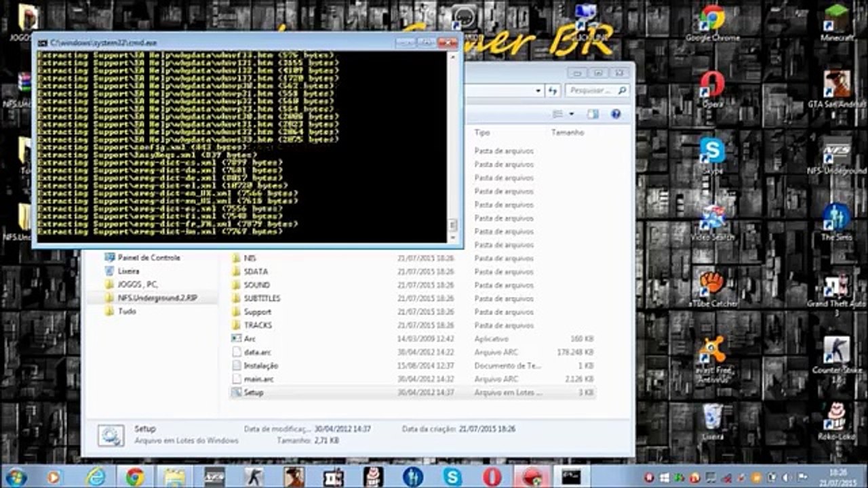Screen dimensions: 868x488
Task: Select NFS.Underground.2.RIP in navigation pane
Action: tap(151, 298)
